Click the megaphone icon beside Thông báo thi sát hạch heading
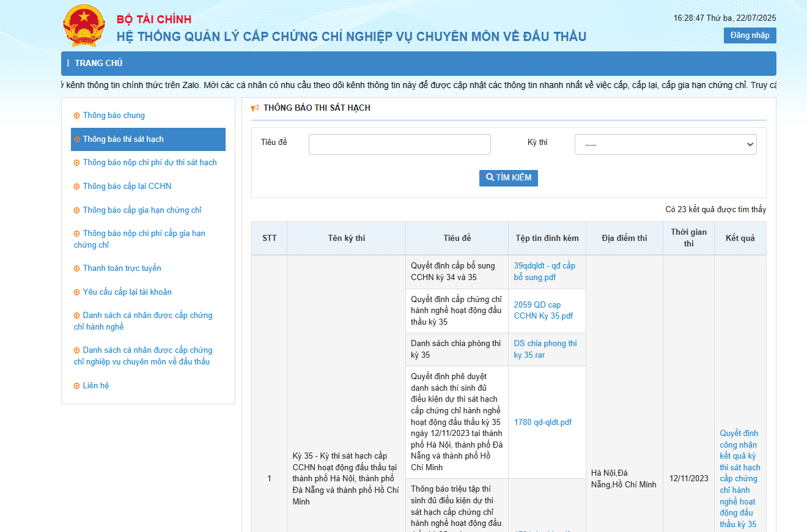The width and height of the screenshot is (807, 532). coord(255,108)
